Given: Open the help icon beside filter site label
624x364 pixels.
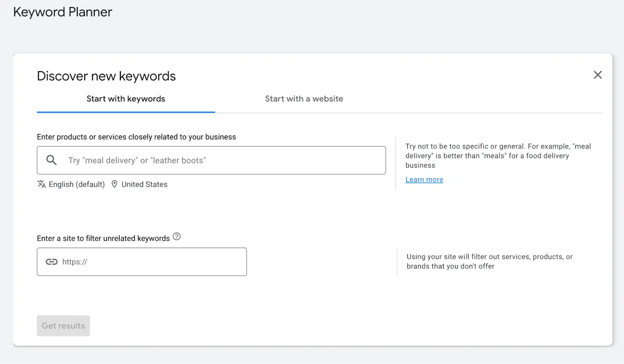Looking at the screenshot, I should coord(177,236).
